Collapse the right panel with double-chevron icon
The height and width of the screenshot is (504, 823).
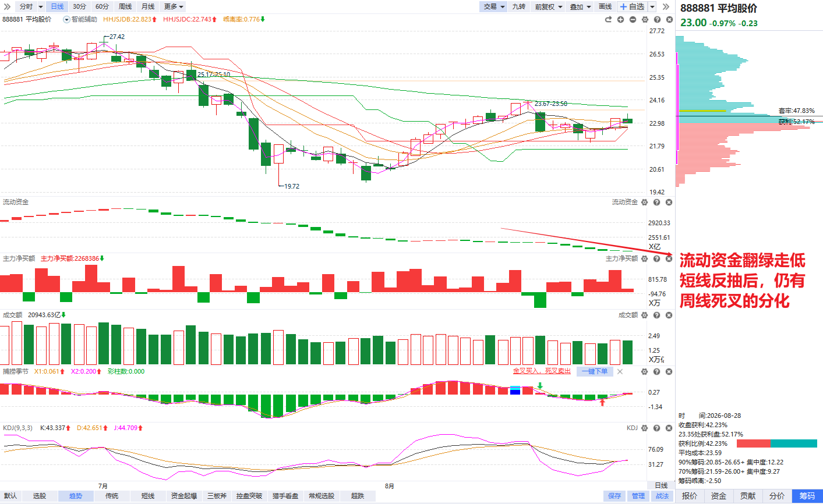click(666, 6)
